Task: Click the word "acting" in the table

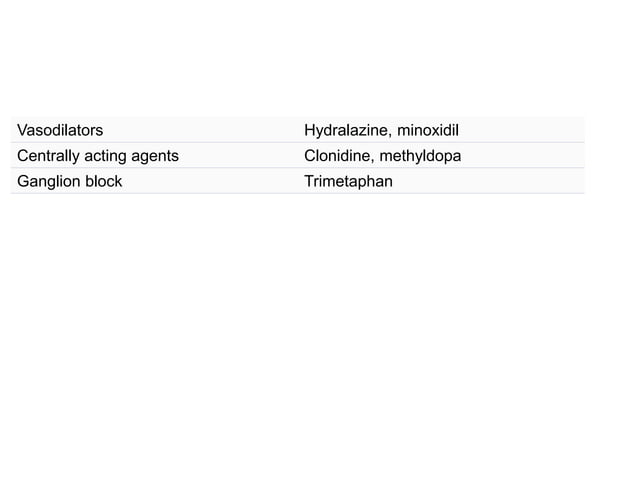Action: tap(108, 156)
